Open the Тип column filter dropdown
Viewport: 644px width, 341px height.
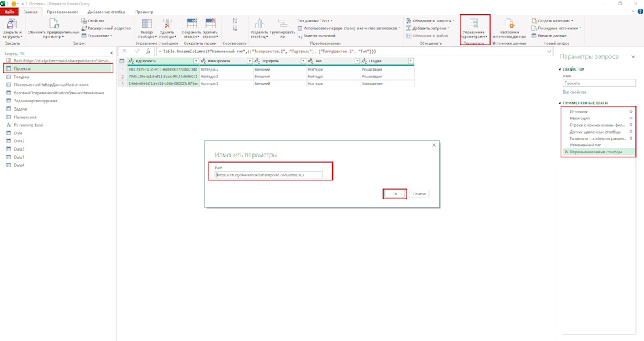[357, 61]
